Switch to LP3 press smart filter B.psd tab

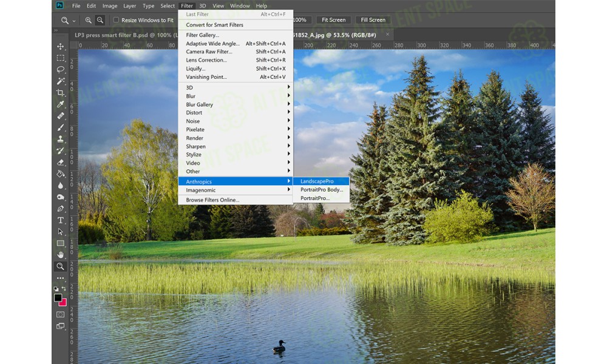124,35
